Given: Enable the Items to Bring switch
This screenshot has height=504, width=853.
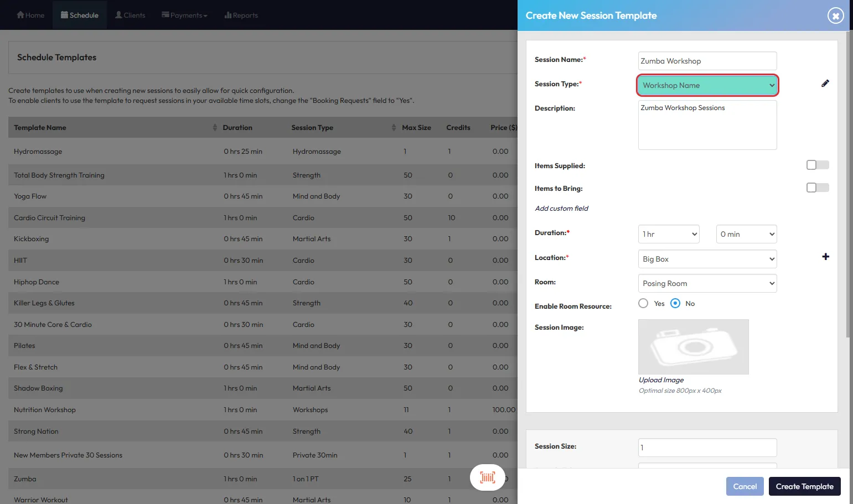Looking at the screenshot, I should click(817, 188).
